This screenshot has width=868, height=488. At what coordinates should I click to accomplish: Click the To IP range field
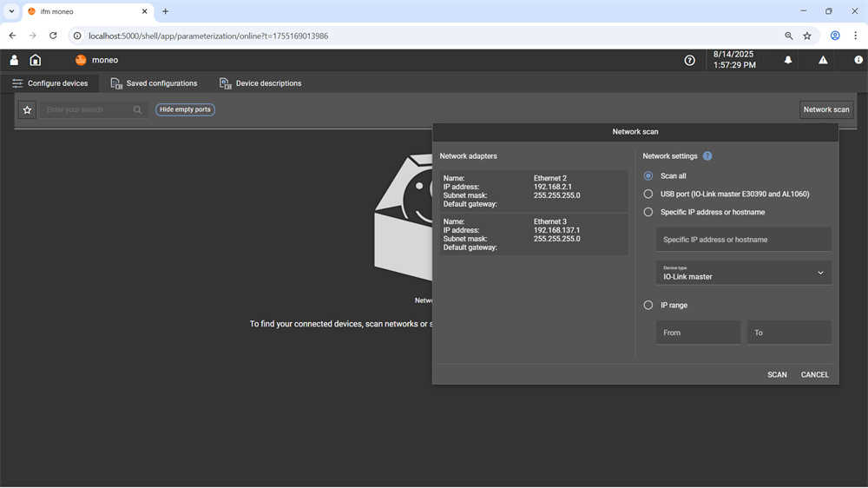tap(789, 333)
